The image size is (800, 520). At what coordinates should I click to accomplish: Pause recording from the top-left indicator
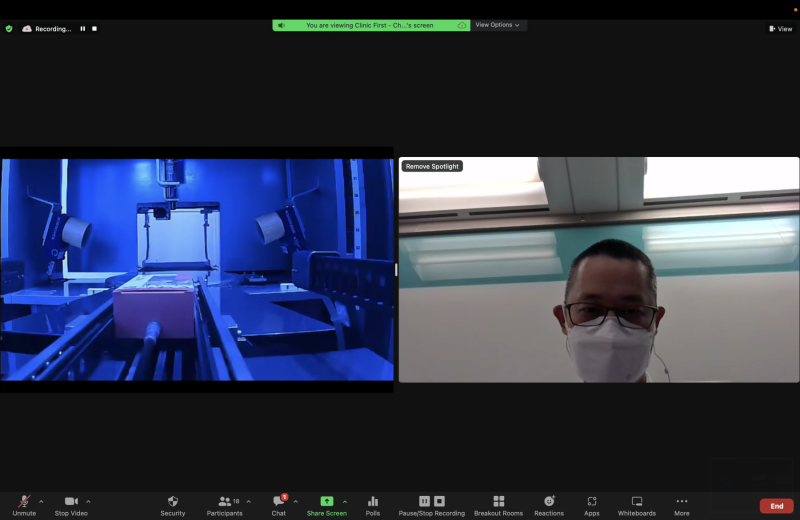click(83, 29)
